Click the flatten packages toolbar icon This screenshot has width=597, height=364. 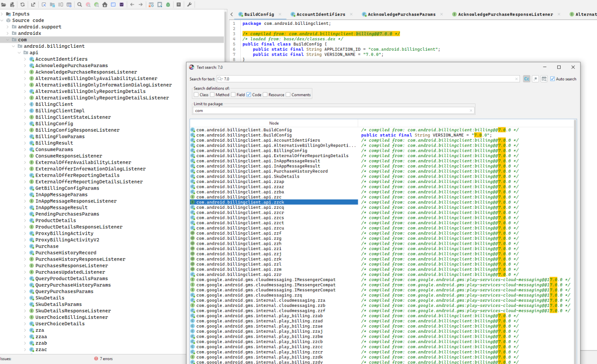pyautogui.click(x=52, y=4)
